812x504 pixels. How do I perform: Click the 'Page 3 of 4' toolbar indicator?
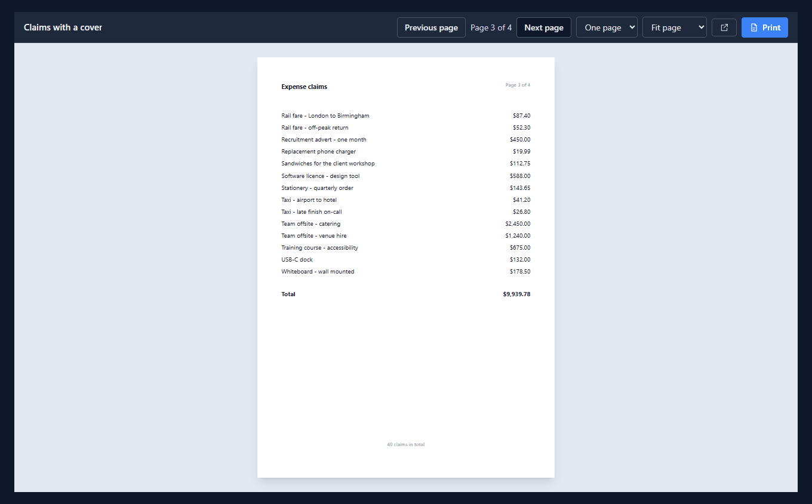pyautogui.click(x=491, y=27)
